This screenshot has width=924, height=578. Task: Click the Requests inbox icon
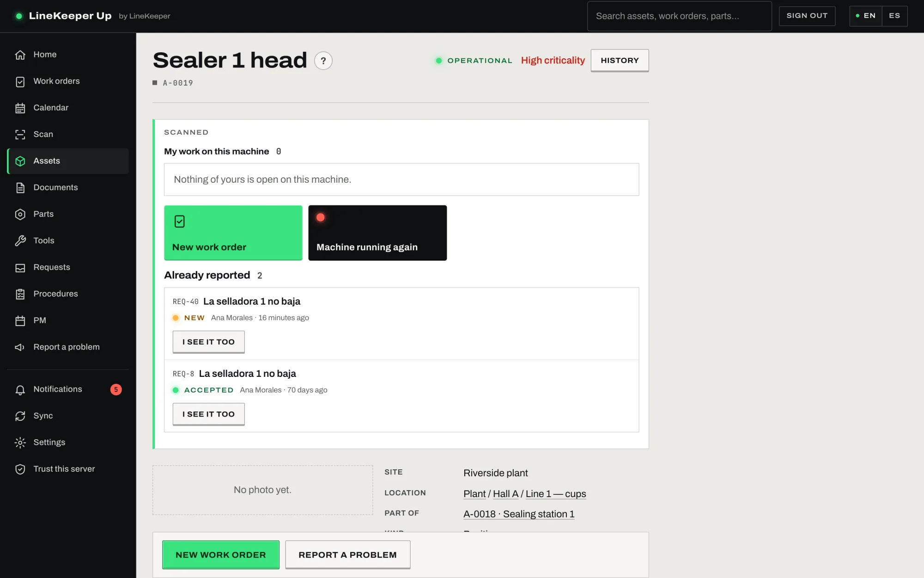click(x=20, y=267)
